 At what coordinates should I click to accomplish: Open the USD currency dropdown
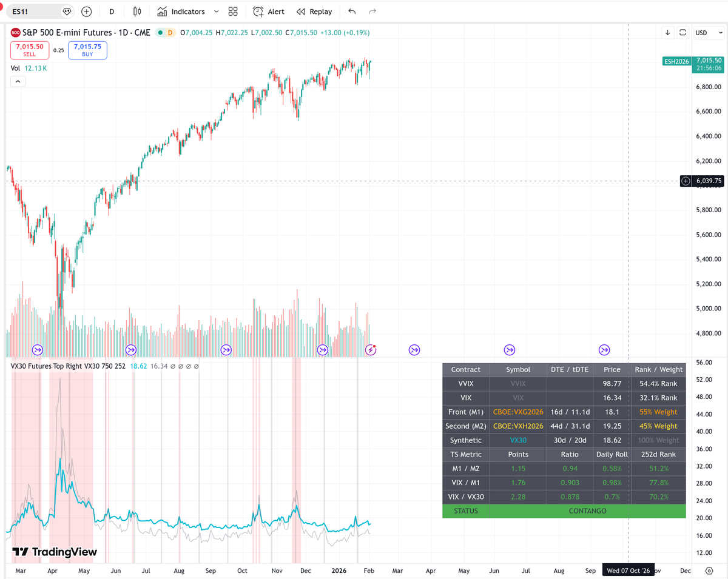pyautogui.click(x=707, y=33)
